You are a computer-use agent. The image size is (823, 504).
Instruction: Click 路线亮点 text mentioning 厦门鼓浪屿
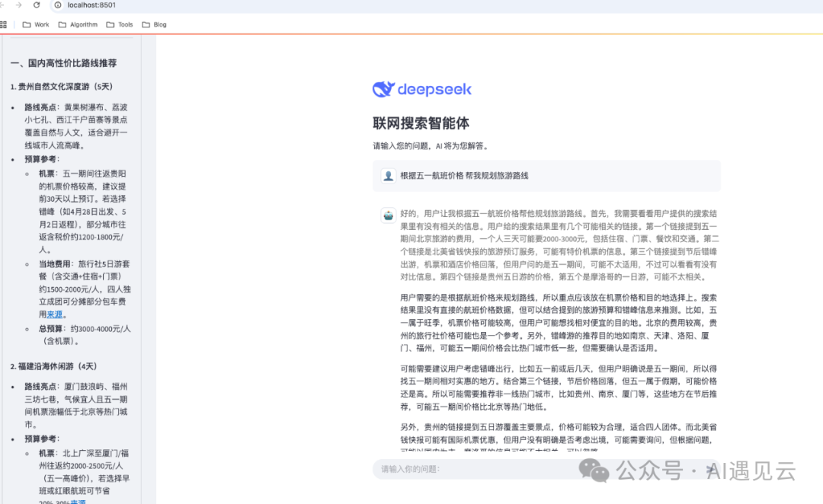[x=76, y=405]
